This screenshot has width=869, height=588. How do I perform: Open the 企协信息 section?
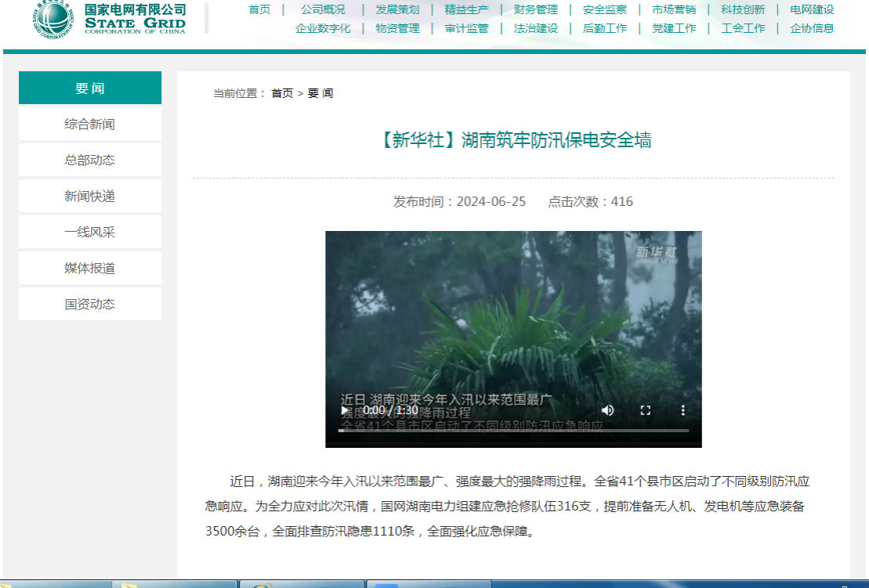(812, 28)
